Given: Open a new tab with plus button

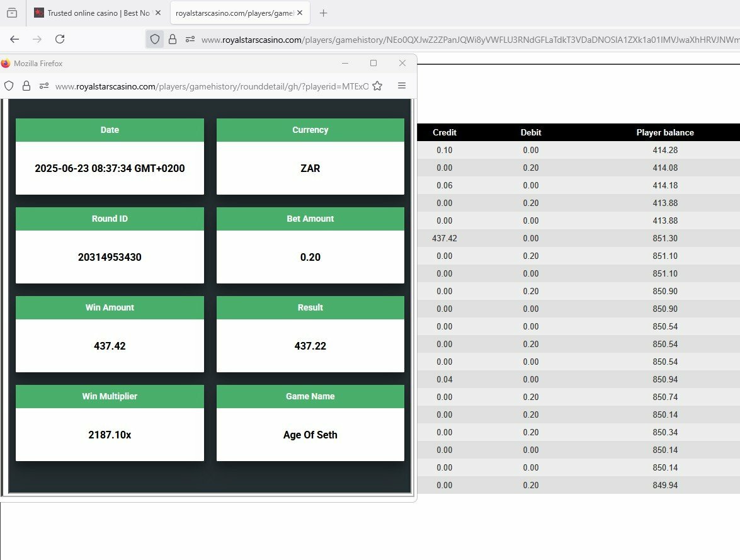Looking at the screenshot, I should (324, 13).
